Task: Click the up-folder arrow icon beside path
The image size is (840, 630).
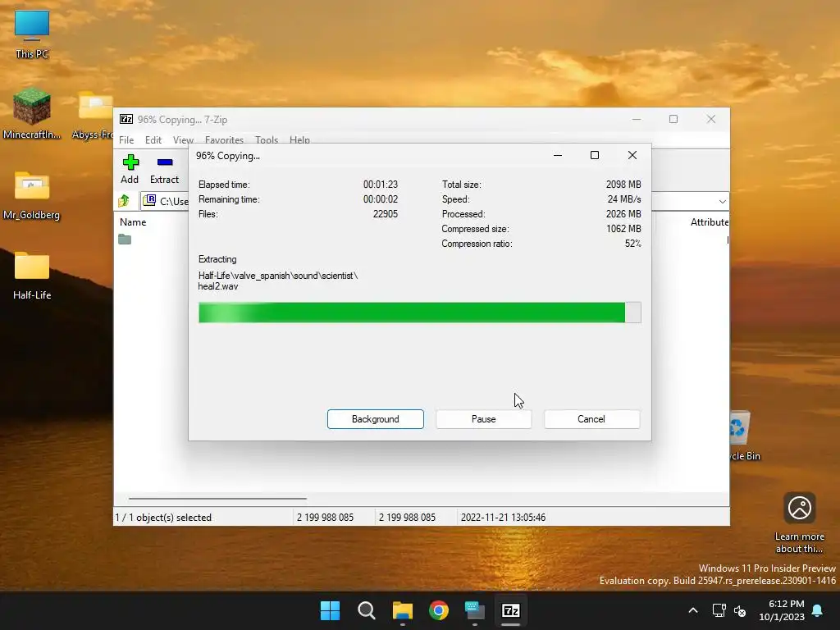Action: click(125, 201)
